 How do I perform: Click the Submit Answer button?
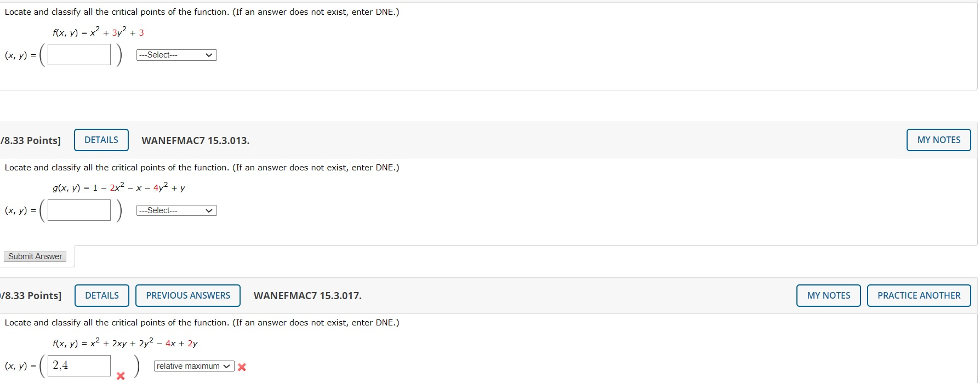(x=35, y=256)
